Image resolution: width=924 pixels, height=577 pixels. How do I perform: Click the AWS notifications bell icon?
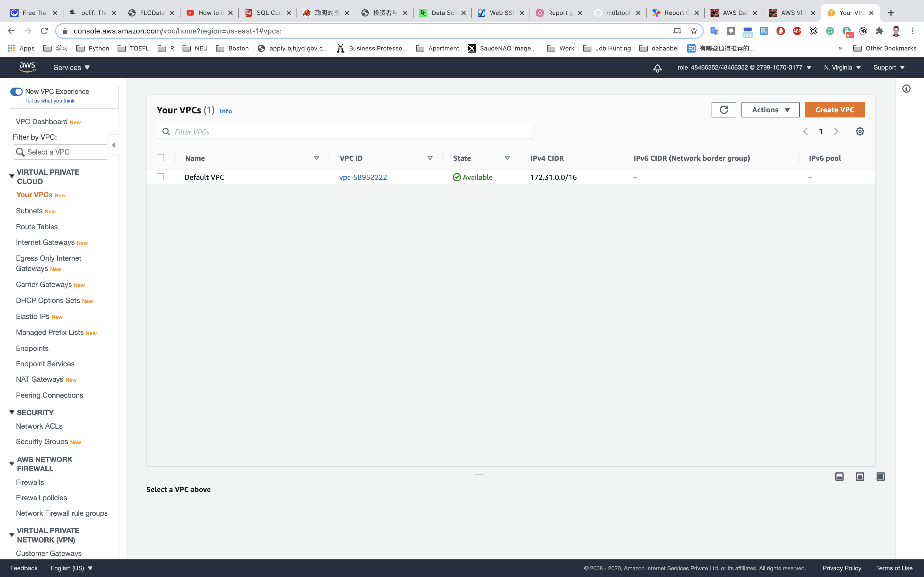tap(657, 68)
